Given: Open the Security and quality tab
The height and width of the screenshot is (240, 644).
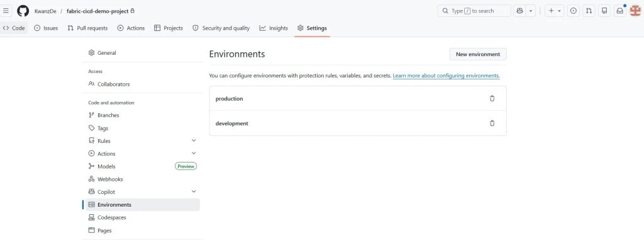Looking at the screenshot, I should click(x=221, y=28).
